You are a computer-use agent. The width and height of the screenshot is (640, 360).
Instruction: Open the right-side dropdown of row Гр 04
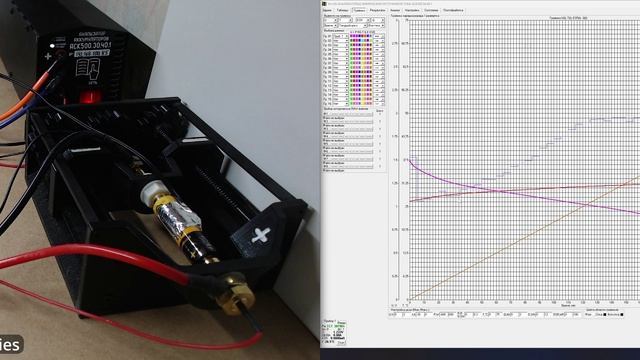[379, 50]
